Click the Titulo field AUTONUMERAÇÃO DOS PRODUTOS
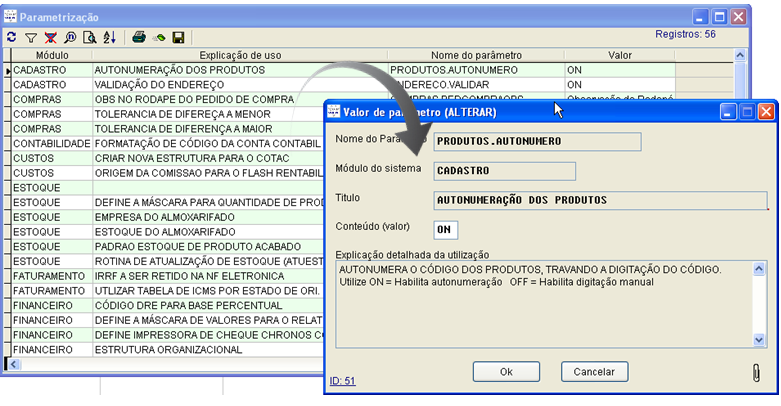 pos(600,200)
